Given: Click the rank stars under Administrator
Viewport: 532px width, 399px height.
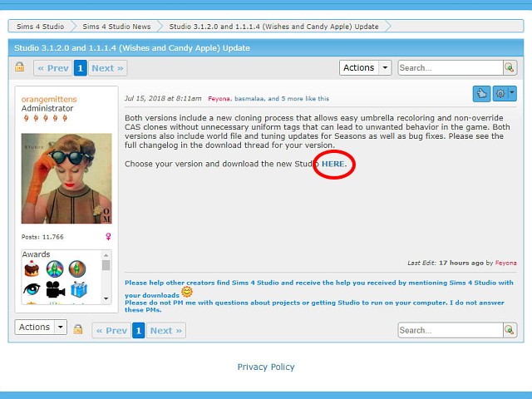Looking at the screenshot, I should (46, 118).
